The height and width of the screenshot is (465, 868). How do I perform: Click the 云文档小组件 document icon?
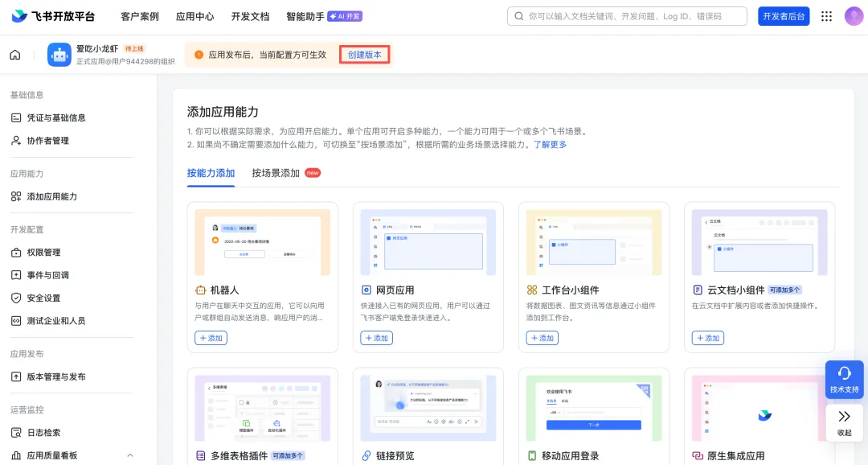pos(698,290)
